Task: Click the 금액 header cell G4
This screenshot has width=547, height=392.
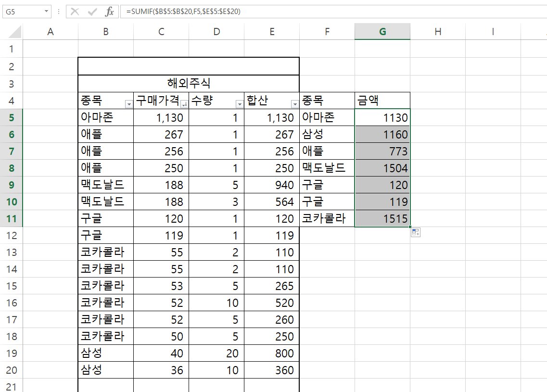Action: pos(382,101)
